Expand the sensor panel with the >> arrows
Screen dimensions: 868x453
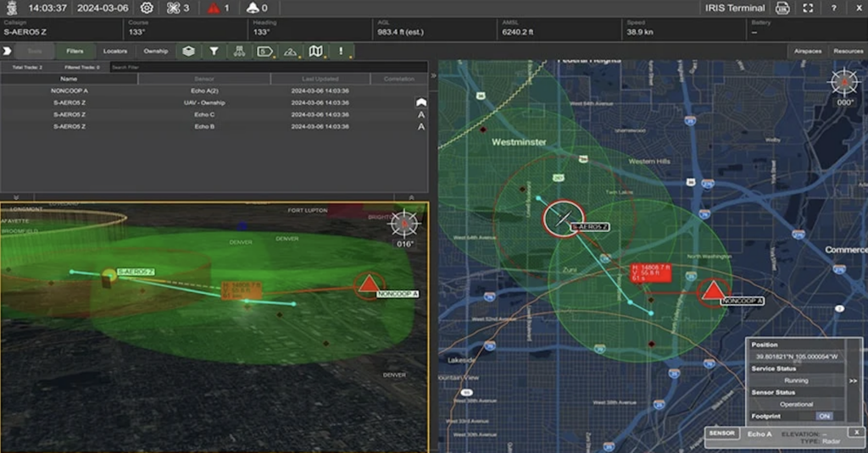tap(853, 380)
